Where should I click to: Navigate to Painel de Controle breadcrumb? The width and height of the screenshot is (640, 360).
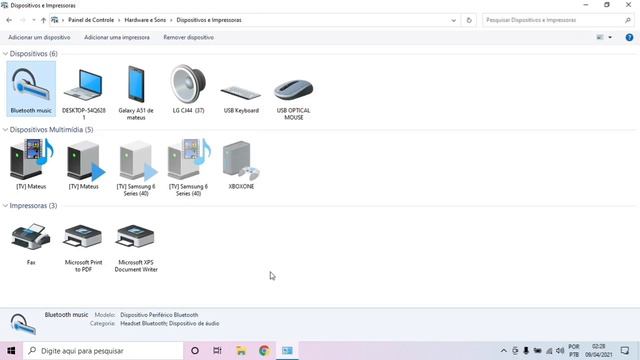tap(91, 20)
